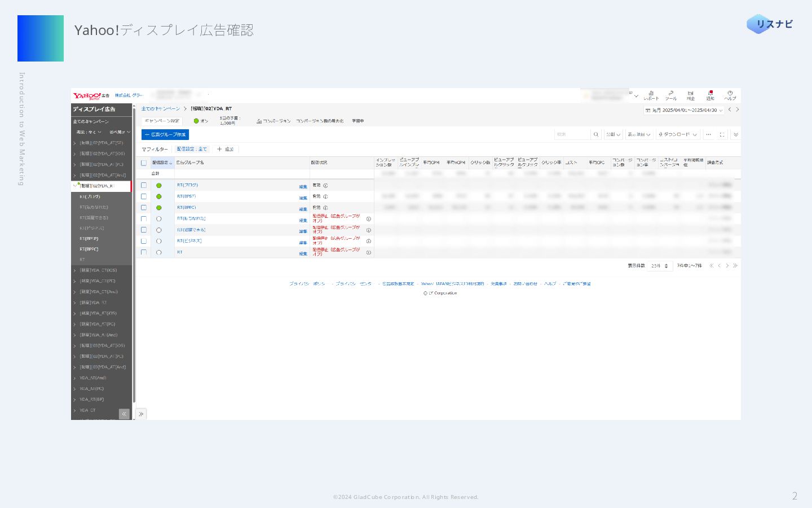Select 全てのキャンペーン in the sidebar
The height and width of the screenshot is (508, 812).
pos(91,121)
